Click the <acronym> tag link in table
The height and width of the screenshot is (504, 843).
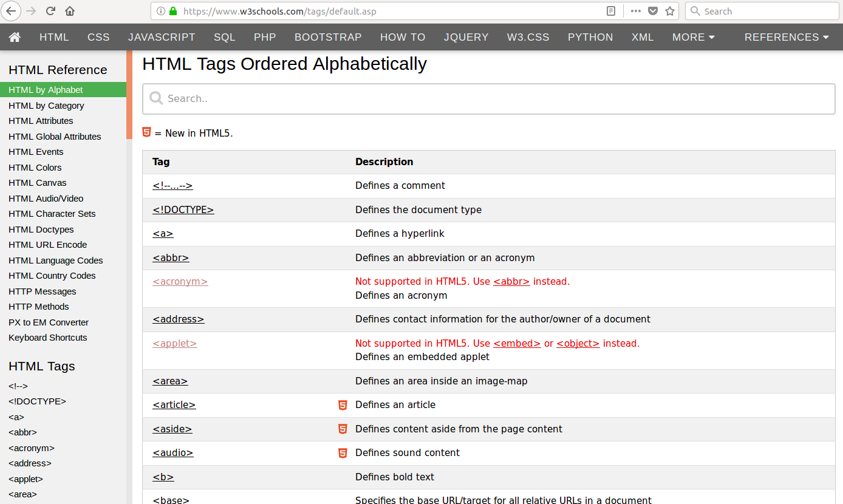pyautogui.click(x=180, y=282)
